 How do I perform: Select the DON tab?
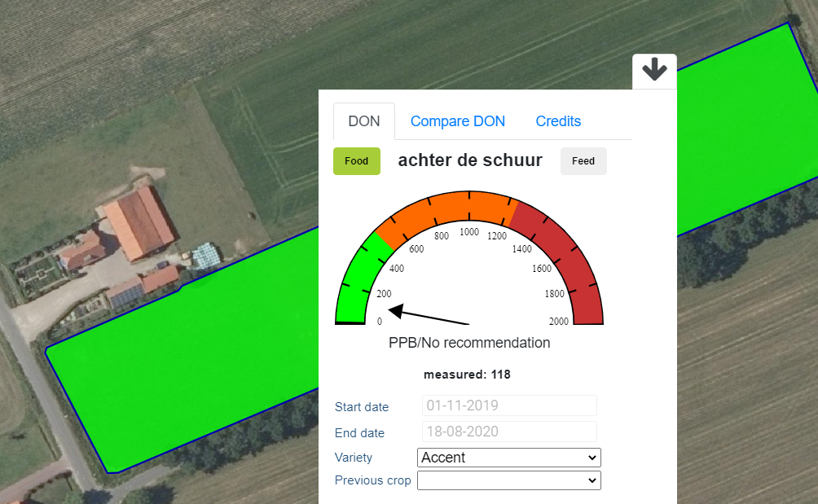coord(364,121)
